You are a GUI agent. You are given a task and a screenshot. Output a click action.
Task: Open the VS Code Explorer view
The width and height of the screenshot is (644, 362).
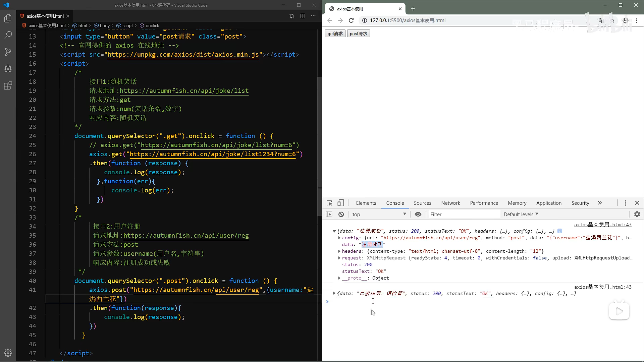(8, 18)
